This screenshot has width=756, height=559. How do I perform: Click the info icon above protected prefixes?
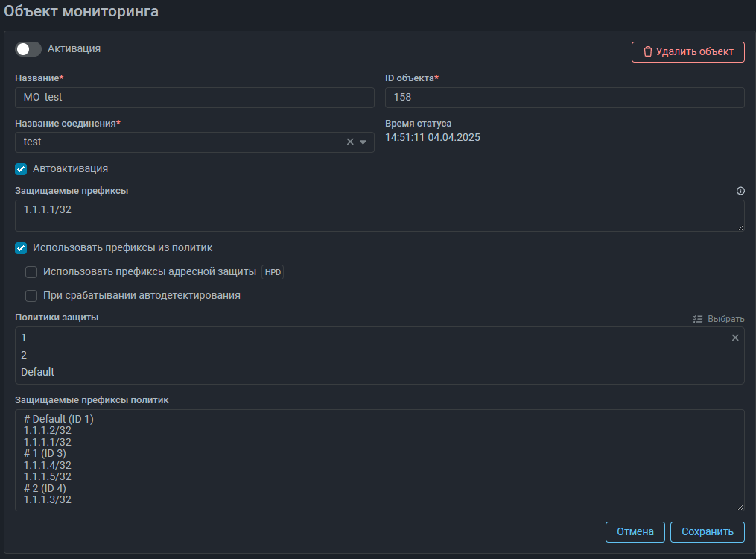740,191
